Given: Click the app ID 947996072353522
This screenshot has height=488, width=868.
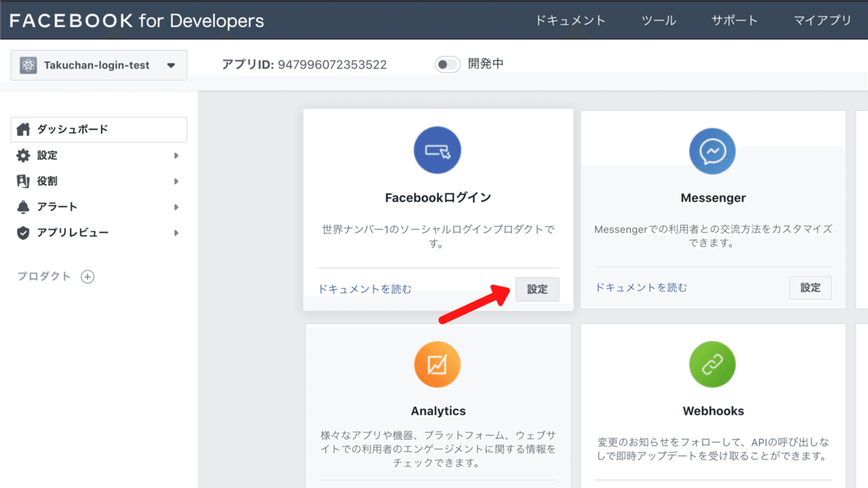Looking at the screenshot, I should point(332,65).
